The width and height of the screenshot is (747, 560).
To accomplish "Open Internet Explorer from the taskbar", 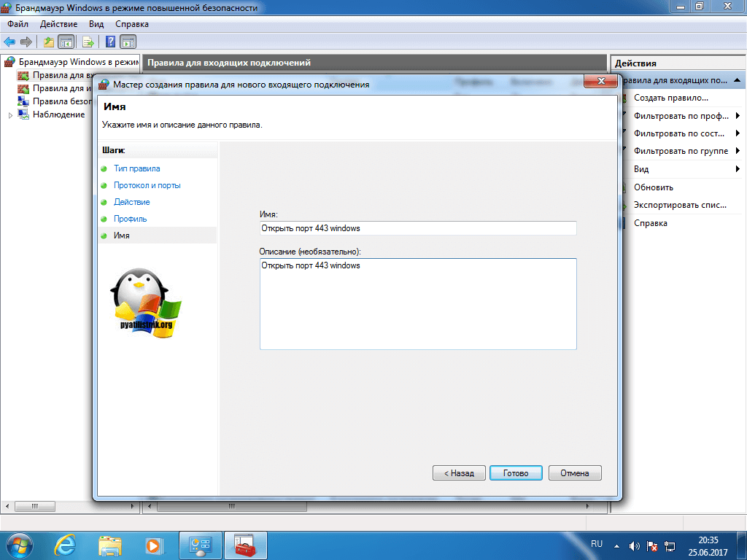I will (x=67, y=545).
